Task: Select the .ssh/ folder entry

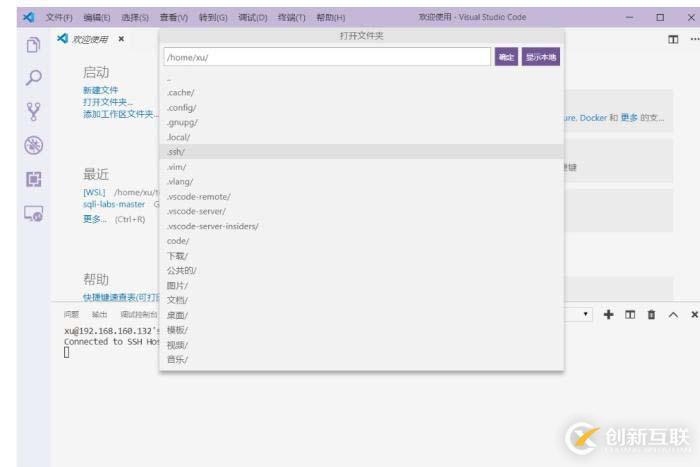Action: click(361, 152)
